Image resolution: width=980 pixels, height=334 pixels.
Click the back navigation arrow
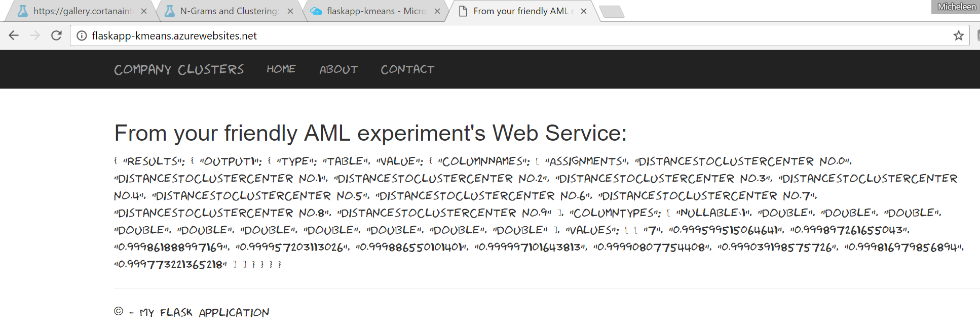(14, 35)
